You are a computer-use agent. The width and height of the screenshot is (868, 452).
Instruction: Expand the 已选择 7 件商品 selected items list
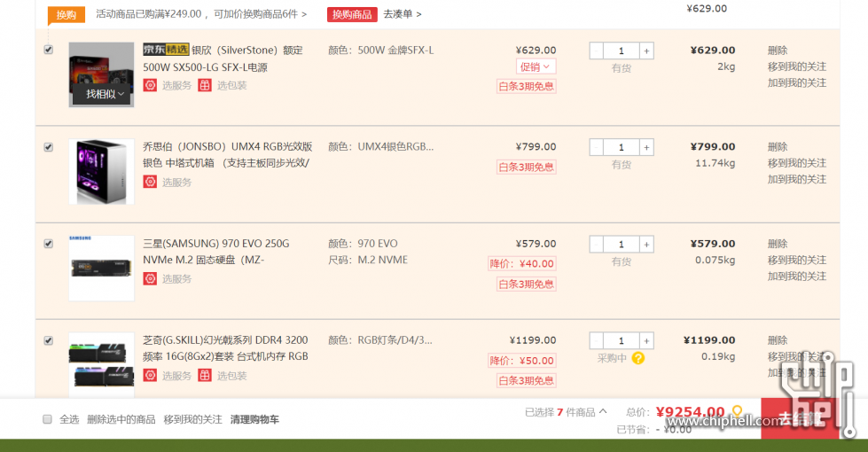pos(565,412)
